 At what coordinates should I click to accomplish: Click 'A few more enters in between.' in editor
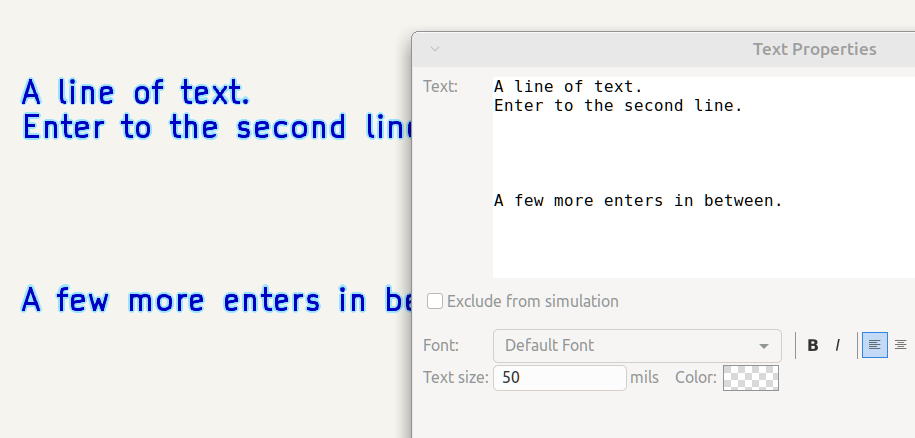click(x=638, y=201)
